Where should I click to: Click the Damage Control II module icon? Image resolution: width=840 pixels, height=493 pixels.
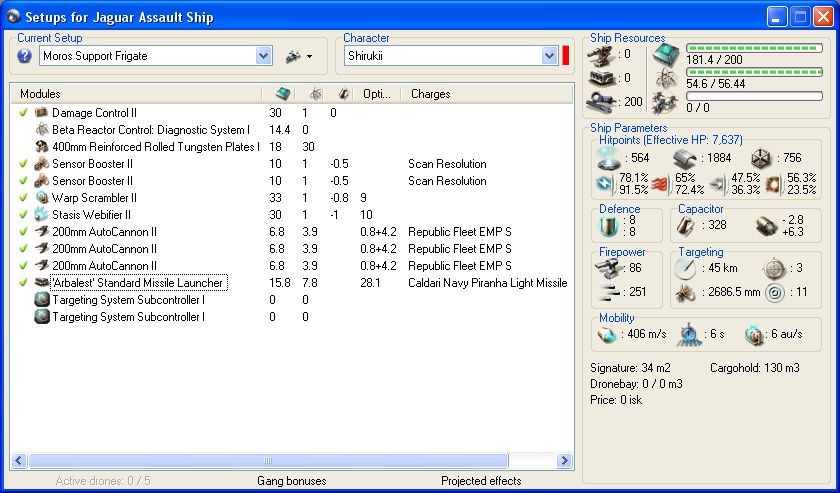[x=41, y=113]
